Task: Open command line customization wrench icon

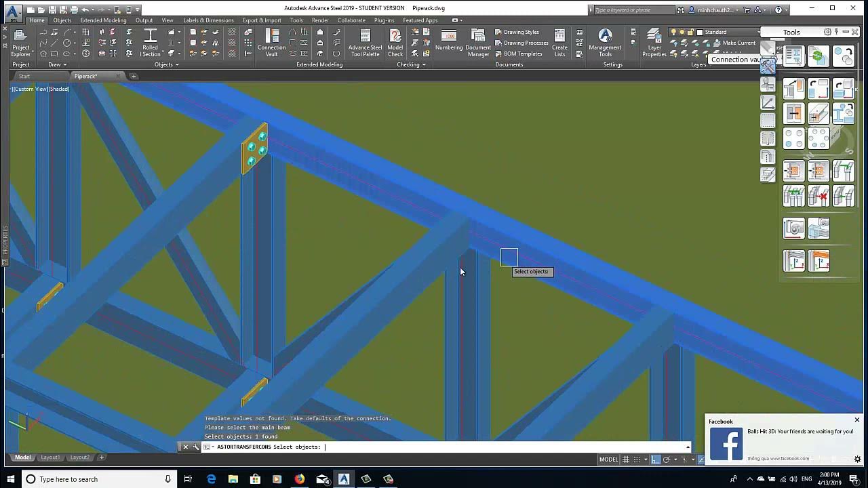Action: coord(195,447)
